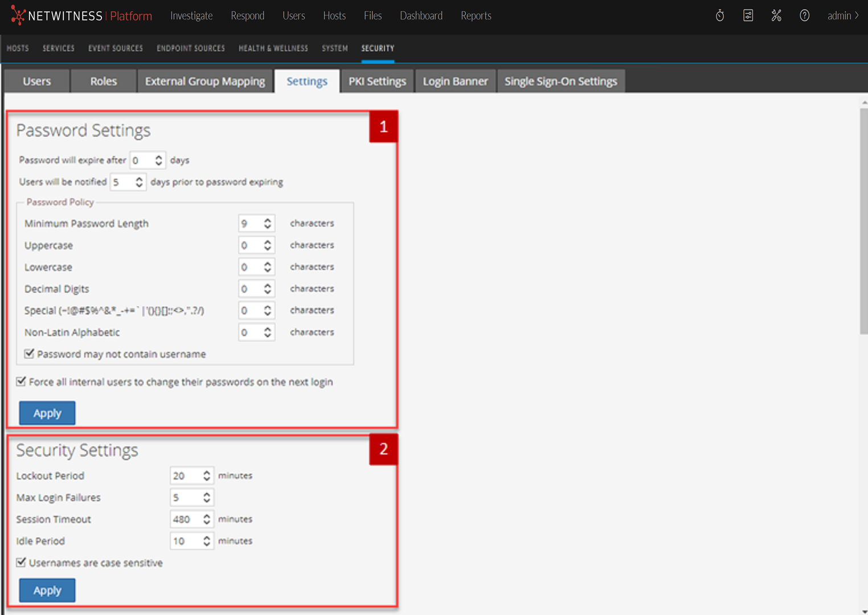The width and height of the screenshot is (868, 615).
Task: Open the help question mark icon
Action: [804, 16]
